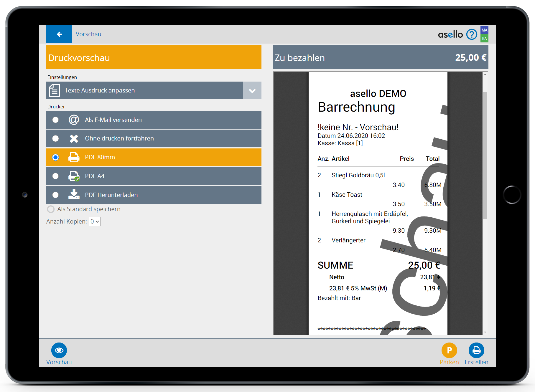Open the help question mark icon
The height and width of the screenshot is (392, 535).
point(472,34)
